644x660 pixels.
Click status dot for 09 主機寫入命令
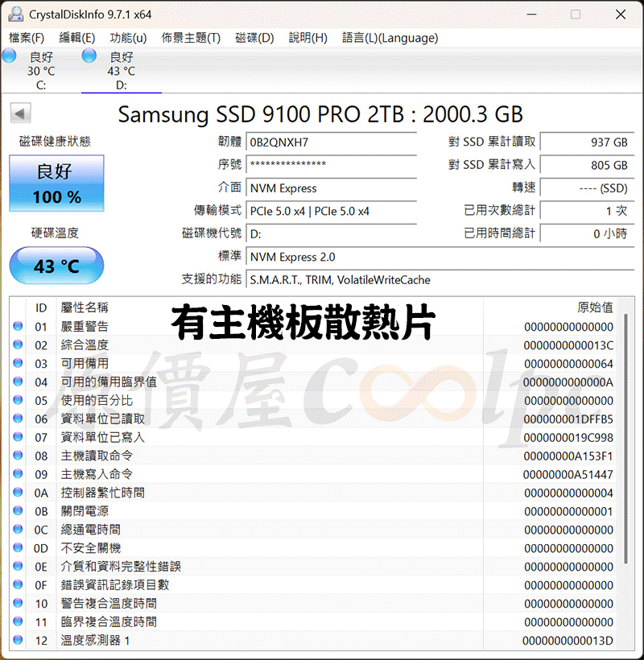pyautogui.click(x=18, y=474)
